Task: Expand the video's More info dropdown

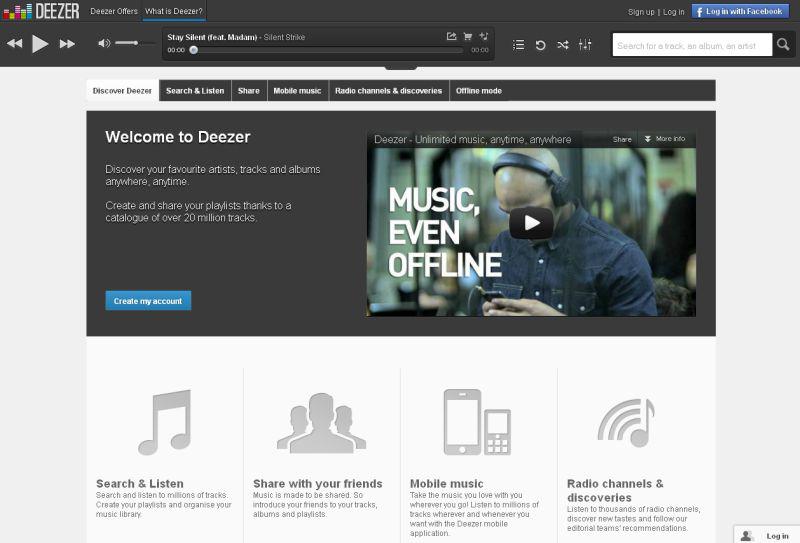Action: (665, 139)
